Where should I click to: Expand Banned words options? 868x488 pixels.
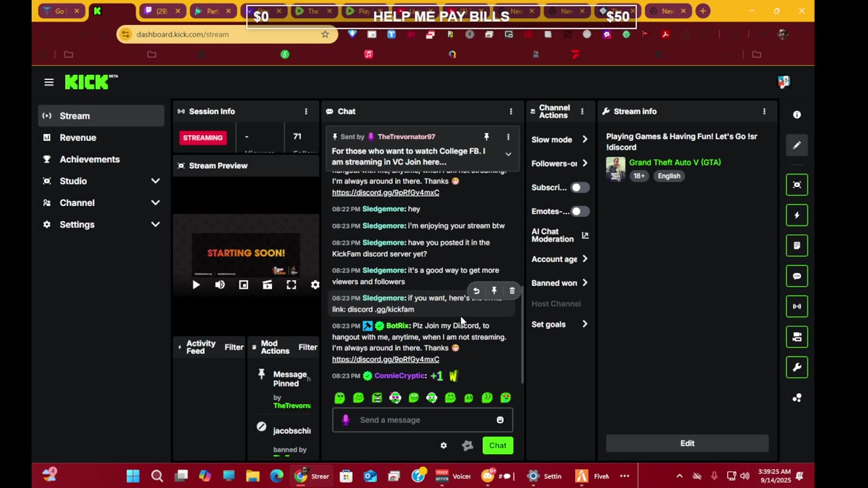tap(585, 283)
